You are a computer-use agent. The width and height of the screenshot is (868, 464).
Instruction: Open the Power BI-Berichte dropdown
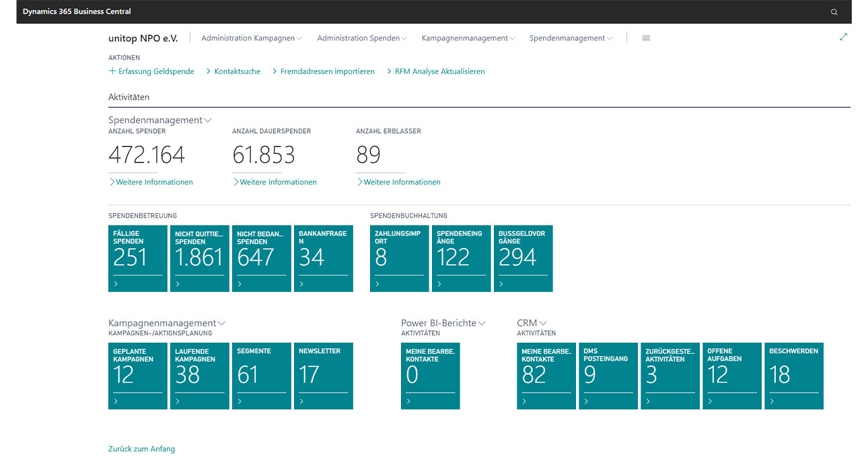click(x=481, y=323)
